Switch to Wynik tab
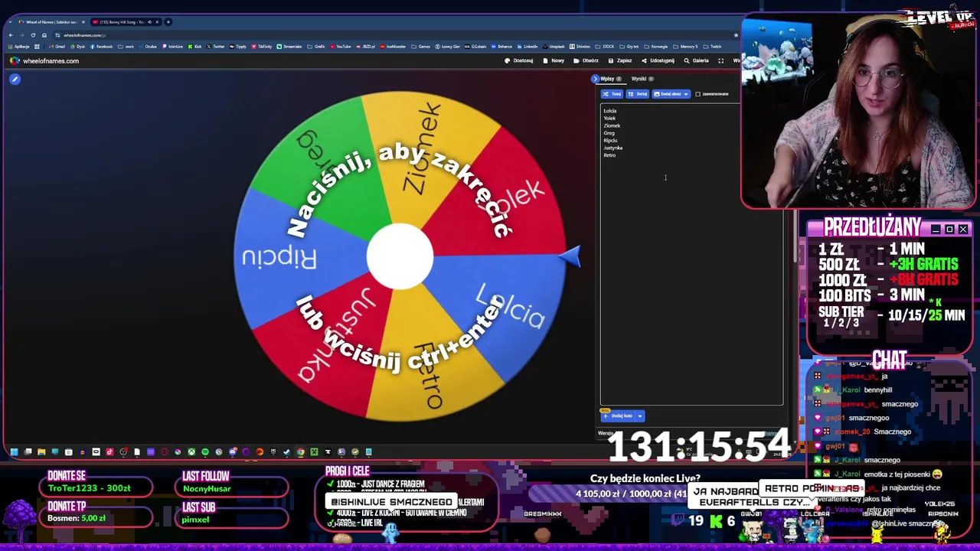This screenshot has height=551, width=980. pyautogui.click(x=642, y=79)
